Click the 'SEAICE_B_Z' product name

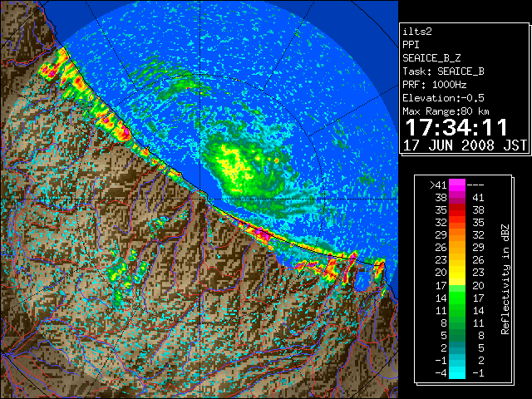tap(431, 58)
